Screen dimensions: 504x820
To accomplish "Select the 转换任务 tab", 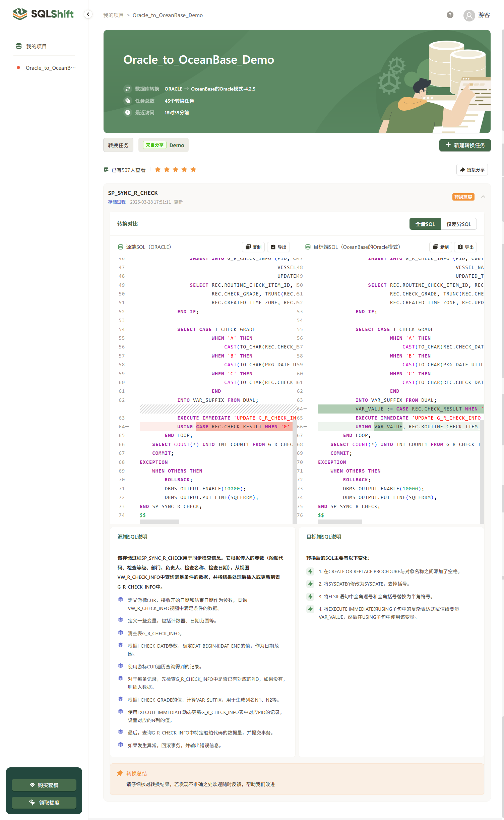I will coord(118,145).
